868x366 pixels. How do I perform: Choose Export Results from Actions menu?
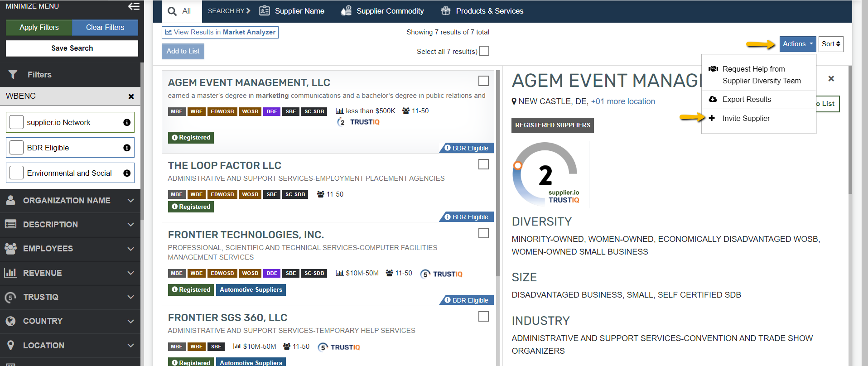759,99
